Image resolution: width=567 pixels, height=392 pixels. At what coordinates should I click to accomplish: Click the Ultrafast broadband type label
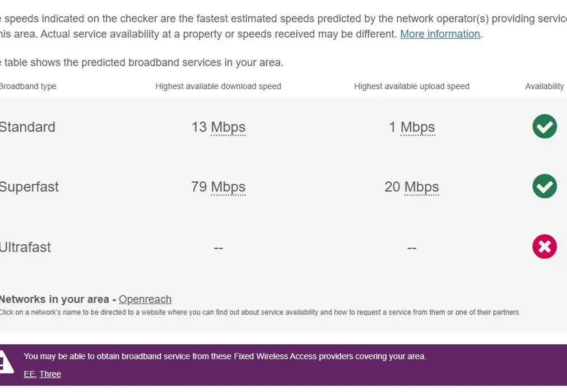(26, 247)
